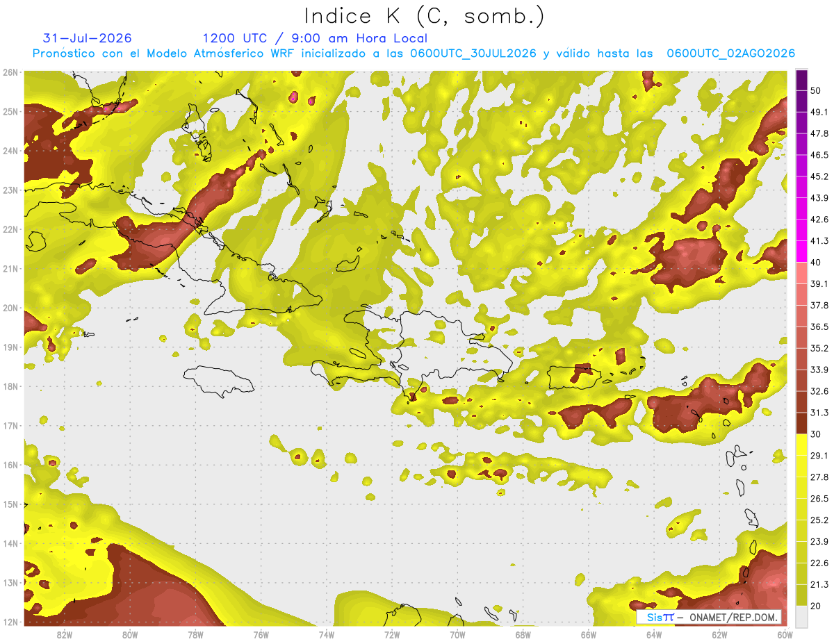The width and height of the screenshot is (834, 644).
Task: Click latitude axis label '18N'
Action: (10, 387)
